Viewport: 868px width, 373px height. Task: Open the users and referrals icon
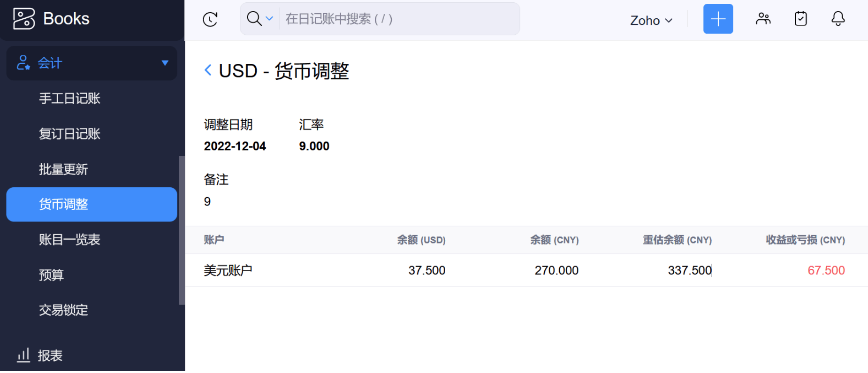pos(763,19)
